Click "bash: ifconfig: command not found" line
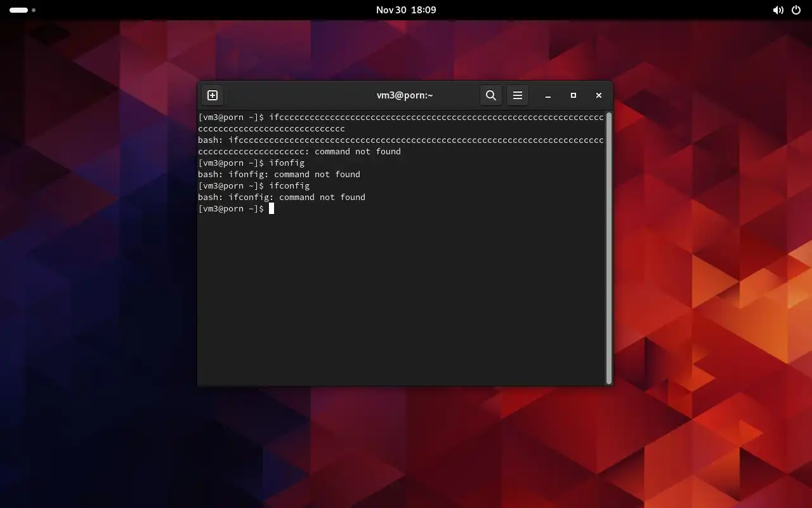This screenshot has width=812, height=508. tap(282, 197)
